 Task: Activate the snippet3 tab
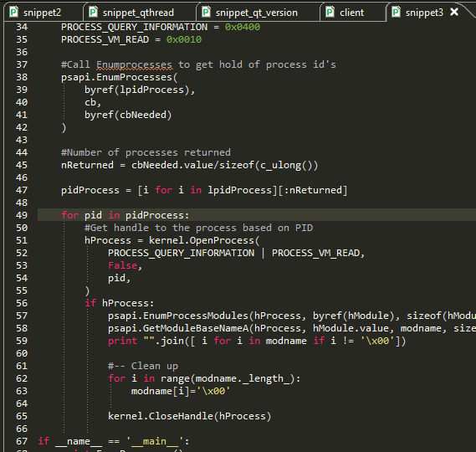424,13
